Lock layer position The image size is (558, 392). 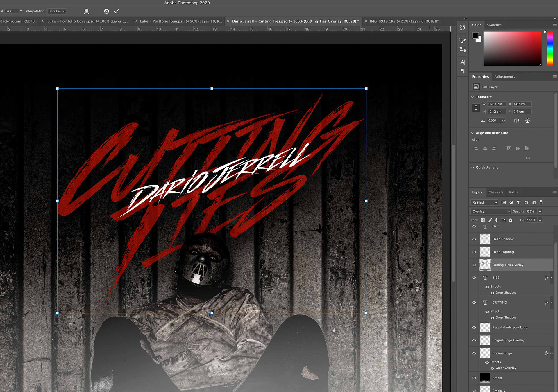(496, 220)
